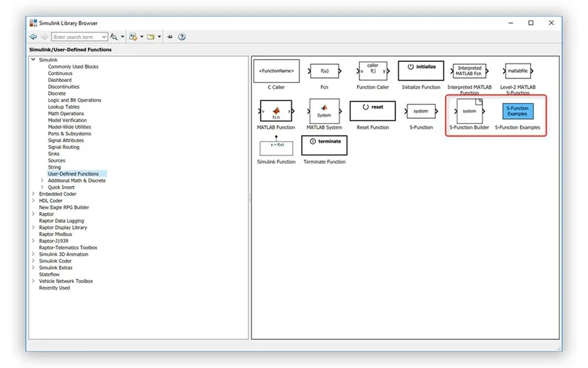Click the pin library browser icon
Image resolution: width=588 pixels, height=368 pixels.
coord(169,37)
